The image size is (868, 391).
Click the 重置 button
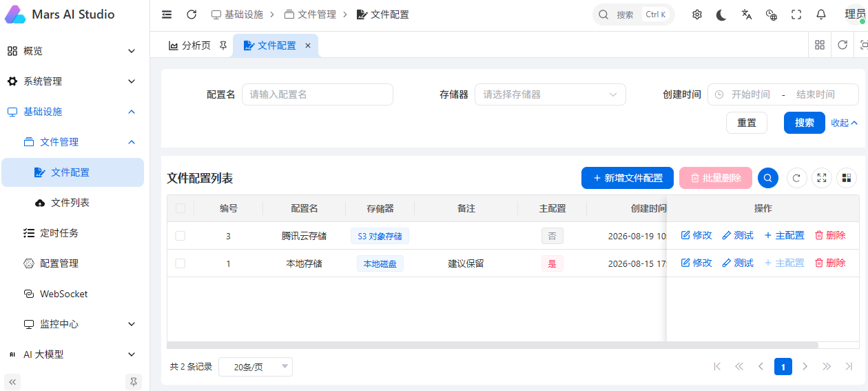point(747,123)
